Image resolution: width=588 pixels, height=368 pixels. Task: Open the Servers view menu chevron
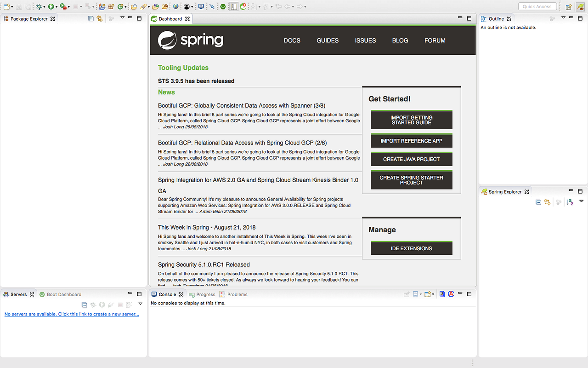(x=140, y=304)
